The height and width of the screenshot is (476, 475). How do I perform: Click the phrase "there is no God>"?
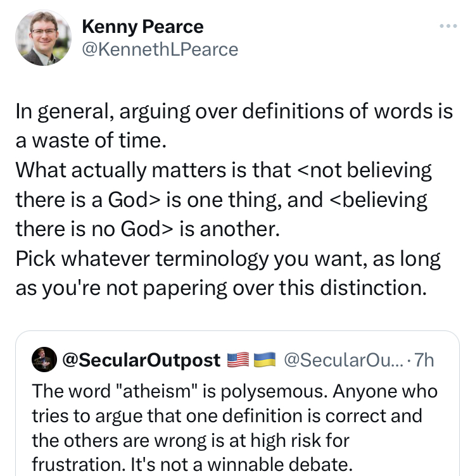coord(96,229)
